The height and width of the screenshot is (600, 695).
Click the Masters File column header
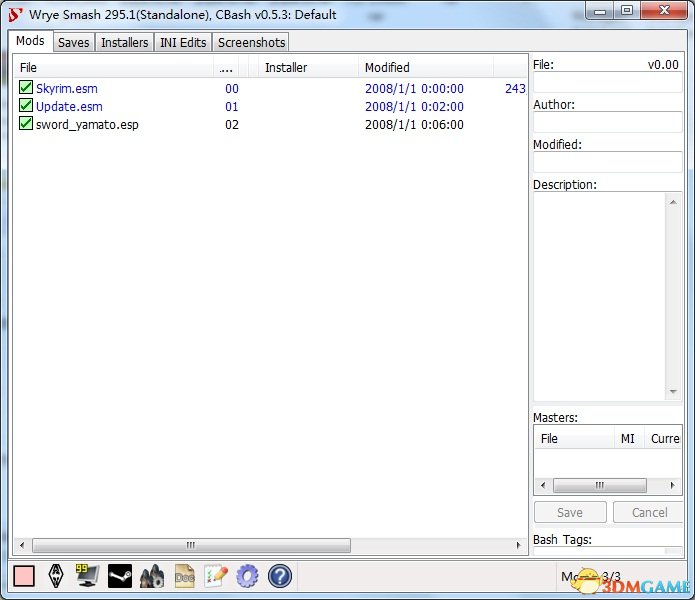(575, 439)
